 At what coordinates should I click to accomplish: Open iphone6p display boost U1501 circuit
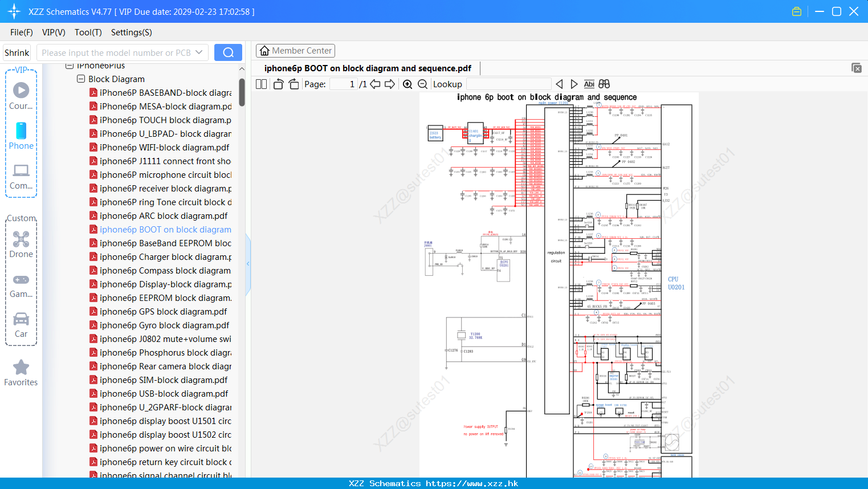[x=160, y=421]
